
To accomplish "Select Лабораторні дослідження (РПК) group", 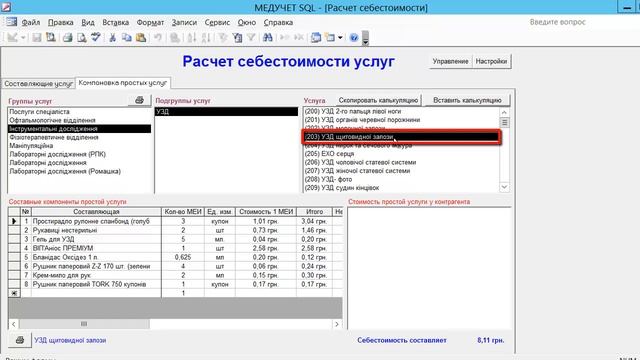I will pyautogui.click(x=80, y=154).
